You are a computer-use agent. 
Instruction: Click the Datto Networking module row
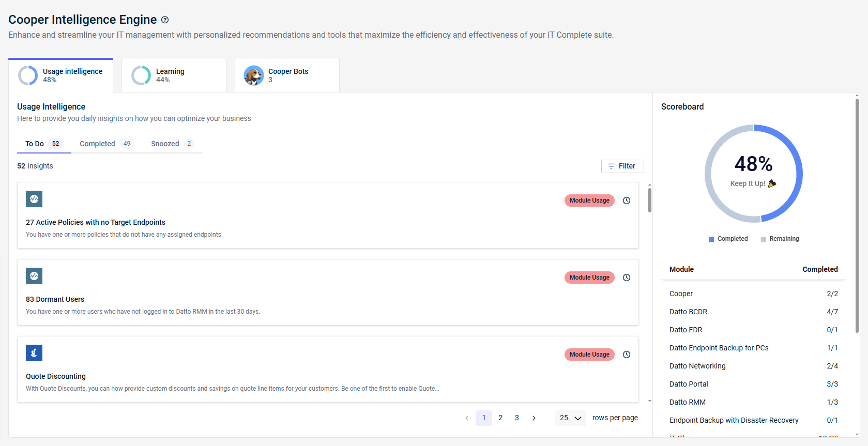point(754,366)
